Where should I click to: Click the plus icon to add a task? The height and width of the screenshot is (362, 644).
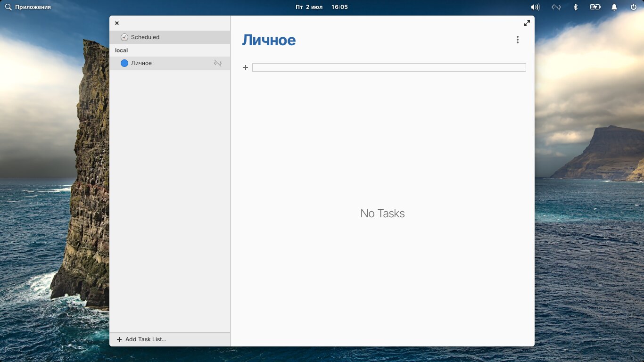tap(246, 67)
